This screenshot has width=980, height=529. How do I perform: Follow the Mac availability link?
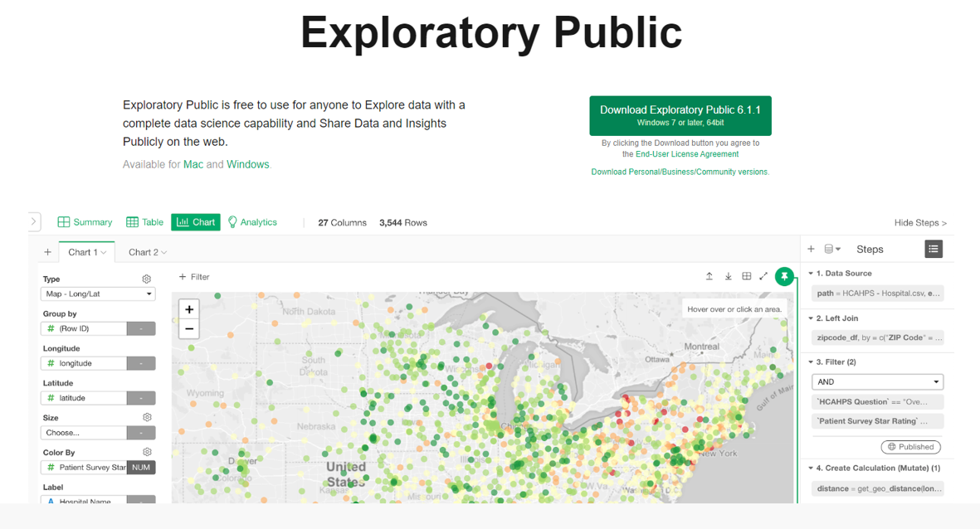click(193, 164)
